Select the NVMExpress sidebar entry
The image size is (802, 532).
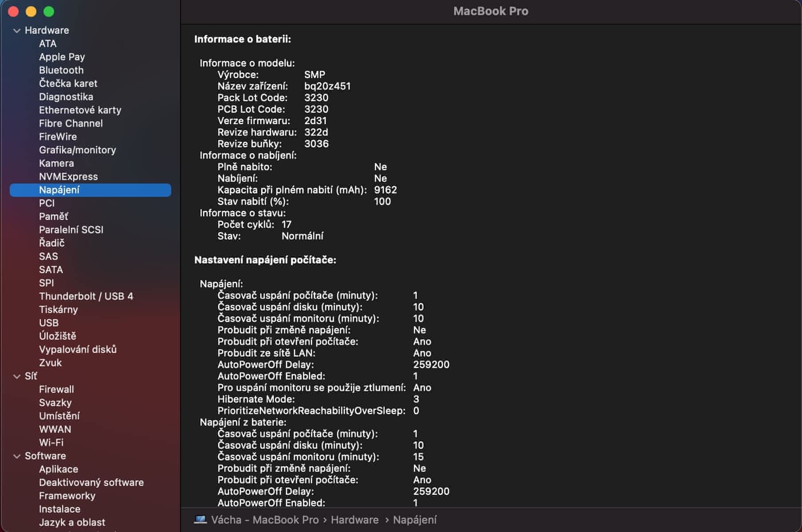pos(68,176)
